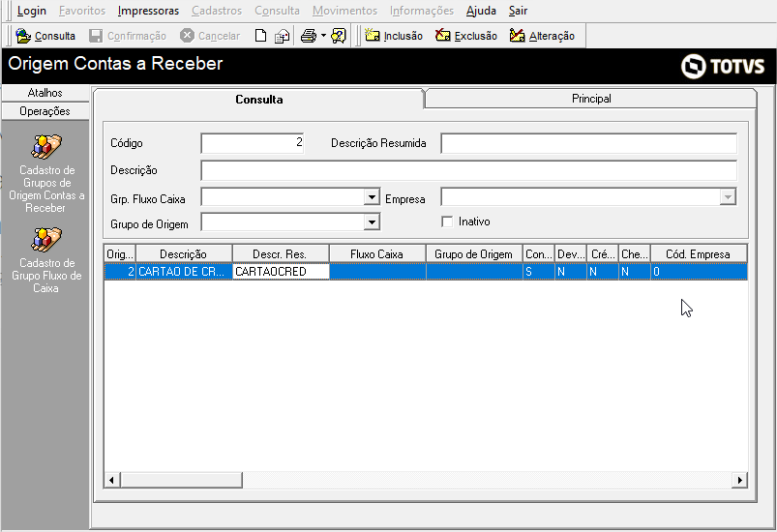Expand the Grp. Fluxo Caixa dropdown
This screenshot has width=777, height=532.
click(372, 197)
